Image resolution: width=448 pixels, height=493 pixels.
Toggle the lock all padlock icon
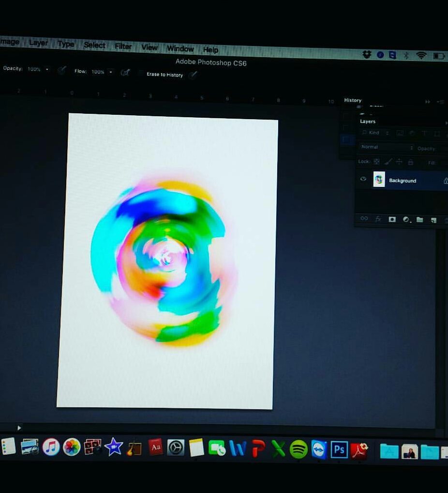pos(410,162)
